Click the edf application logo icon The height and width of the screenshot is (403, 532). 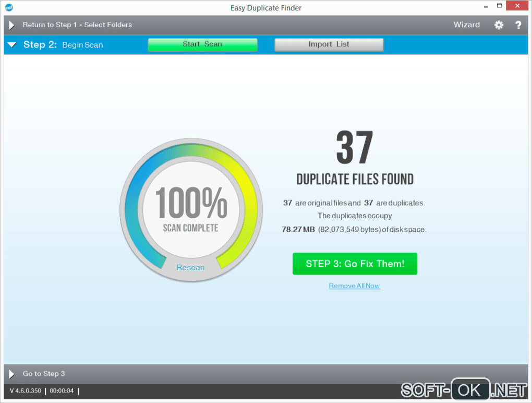click(9, 7)
